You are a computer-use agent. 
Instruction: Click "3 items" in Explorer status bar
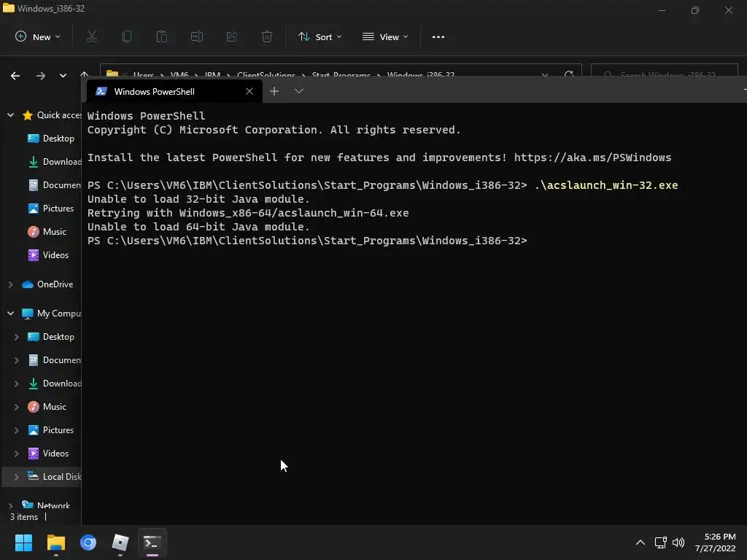[24, 517]
